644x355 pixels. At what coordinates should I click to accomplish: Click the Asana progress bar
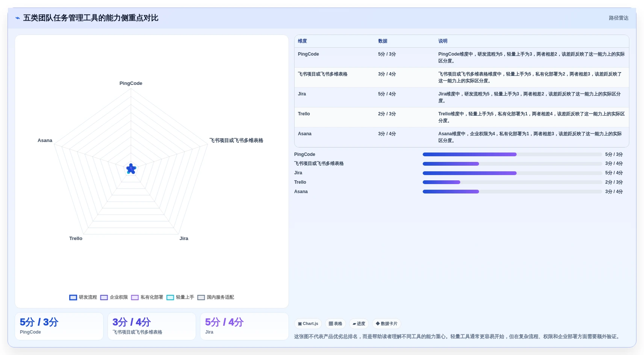512,192
